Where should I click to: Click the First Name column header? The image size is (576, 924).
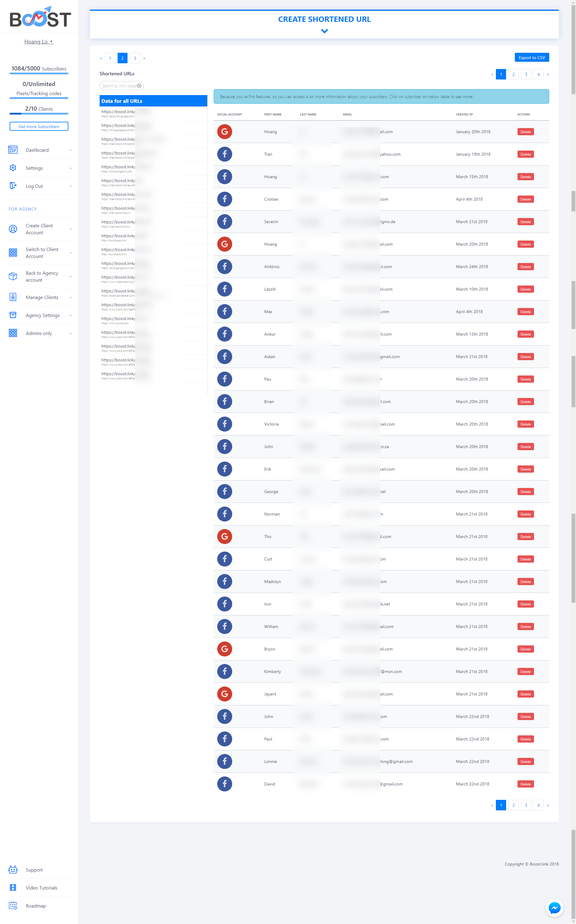[273, 114]
